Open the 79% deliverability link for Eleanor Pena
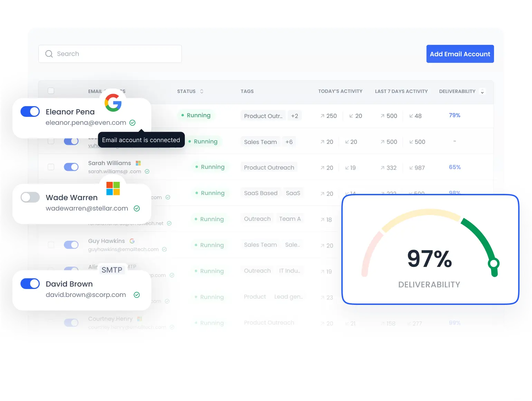The height and width of the screenshot is (401, 532). coord(454,115)
